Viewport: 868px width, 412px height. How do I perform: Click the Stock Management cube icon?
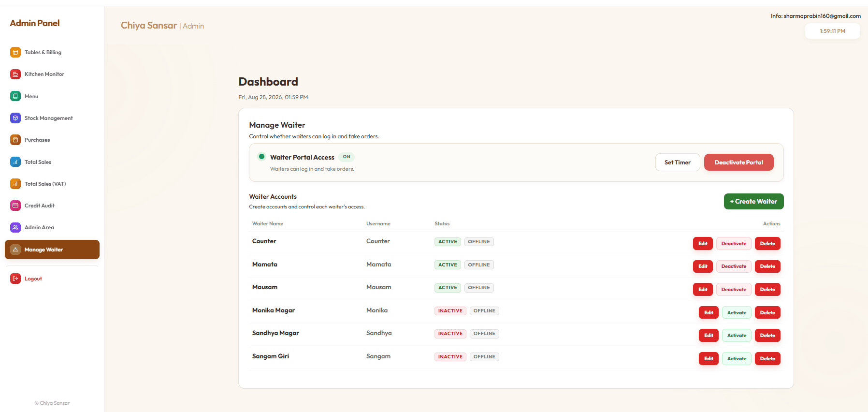[15, 118]
